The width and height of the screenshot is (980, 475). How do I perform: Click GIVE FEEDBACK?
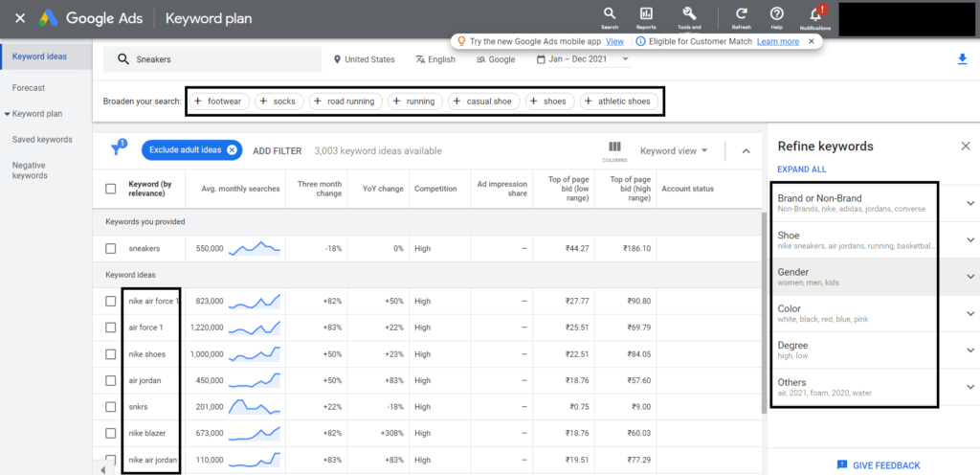[879, 465]
